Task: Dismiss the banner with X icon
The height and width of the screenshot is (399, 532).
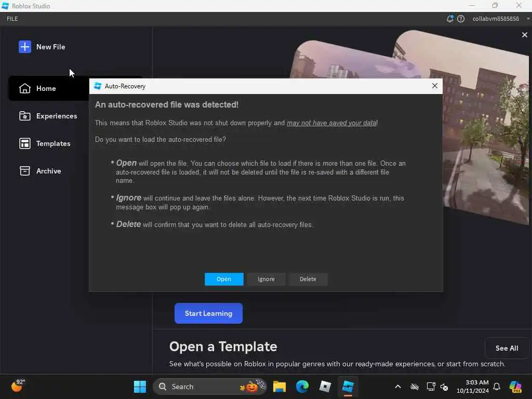Action: click(x=525, y=35)
